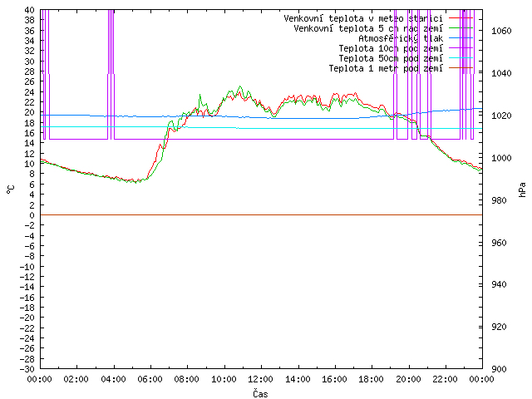The width and height of the screenshot is (532, 399).
Task: Click the '16:00' time tick label
Action: [334, 379]
